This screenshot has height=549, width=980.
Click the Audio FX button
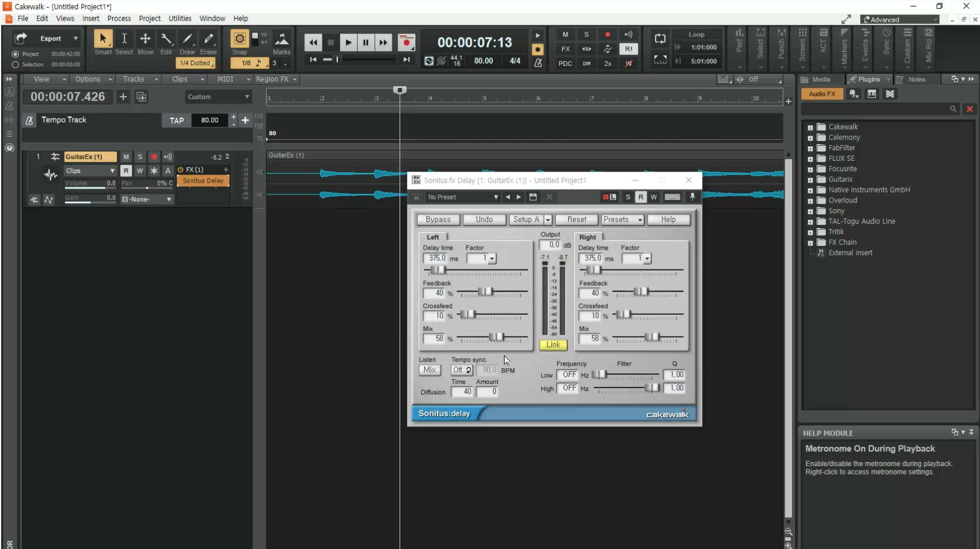[x=822, y=94]
